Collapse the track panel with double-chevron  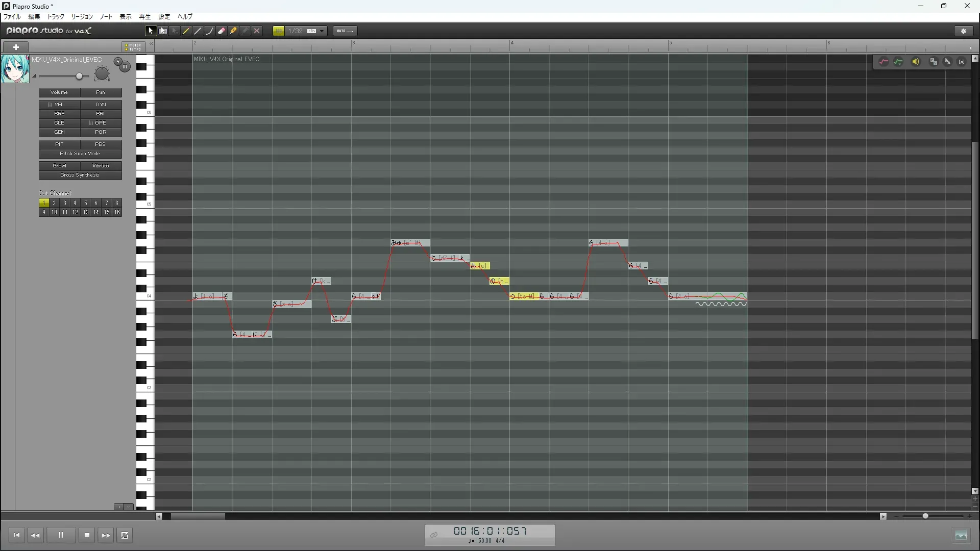tap(151, 44)
